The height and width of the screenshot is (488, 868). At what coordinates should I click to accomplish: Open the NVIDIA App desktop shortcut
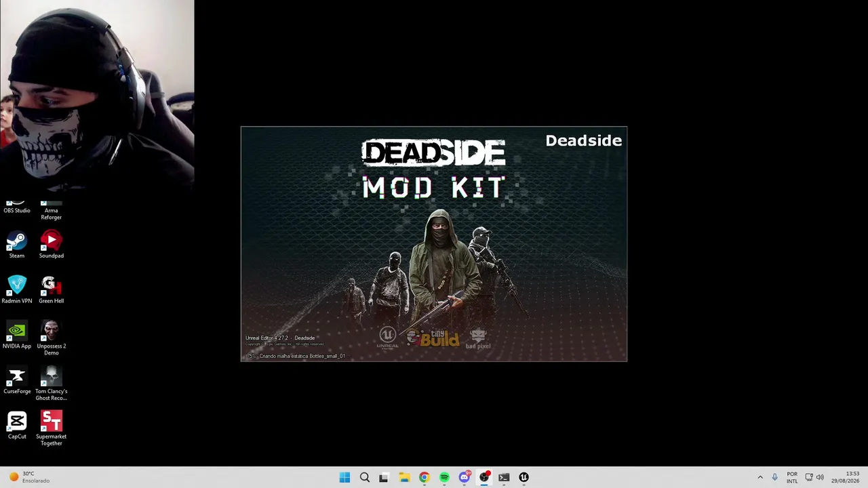click(17, 335)
